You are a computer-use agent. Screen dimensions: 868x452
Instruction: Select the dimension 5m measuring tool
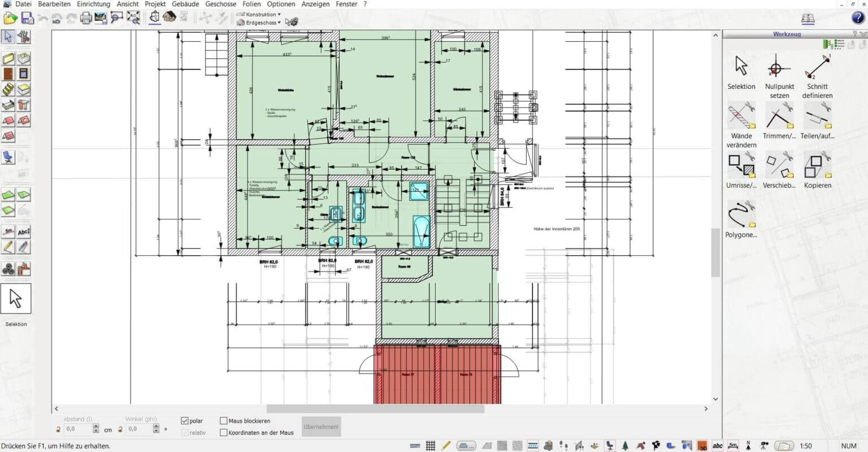click(8, 231)
